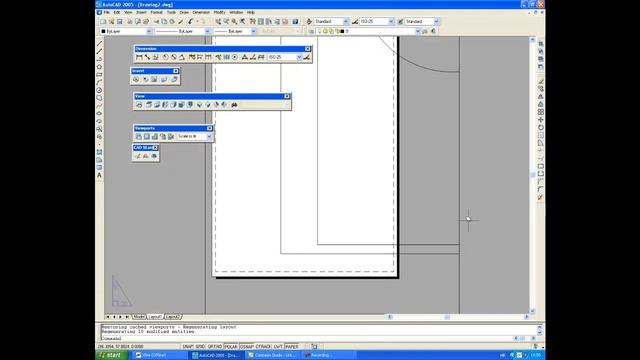Click Single Viewport icon in Viewports toolbar
Screen dimensions: 640x360
[x=147, y=136]
